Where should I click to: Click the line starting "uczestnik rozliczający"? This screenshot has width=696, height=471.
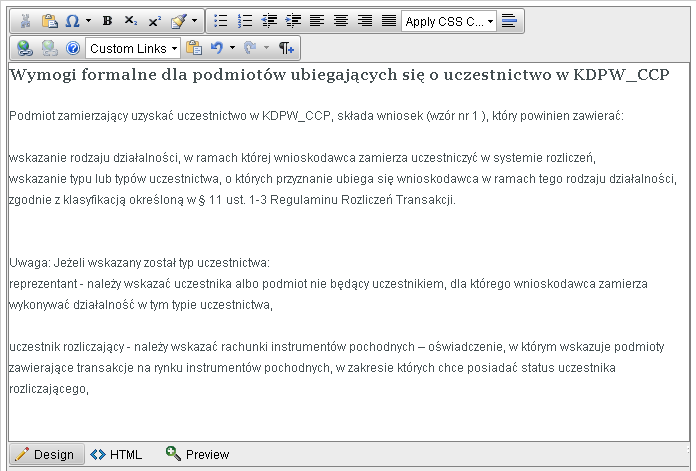coord(337,347)
